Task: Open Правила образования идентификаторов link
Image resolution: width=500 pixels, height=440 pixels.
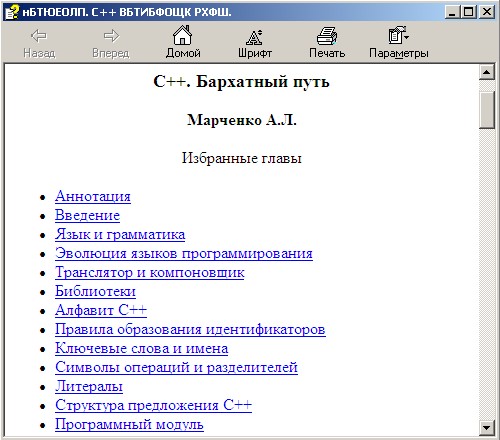Action: (190, 329)
